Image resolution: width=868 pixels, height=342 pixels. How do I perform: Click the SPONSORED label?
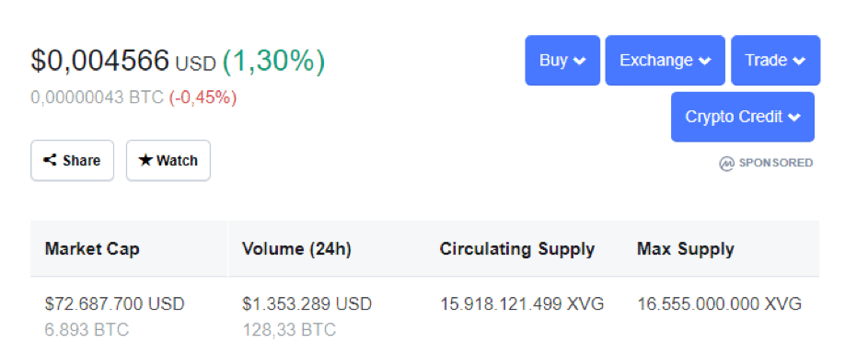point(776,163)
